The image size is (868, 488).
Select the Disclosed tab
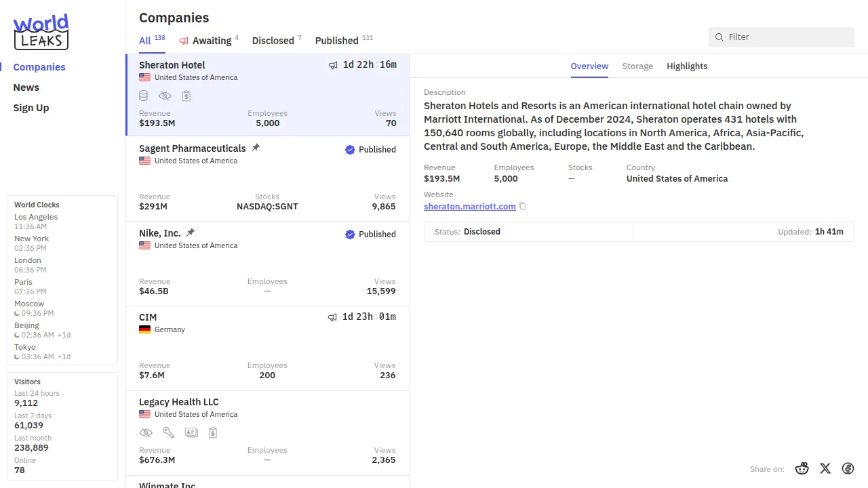coord(273,41)
